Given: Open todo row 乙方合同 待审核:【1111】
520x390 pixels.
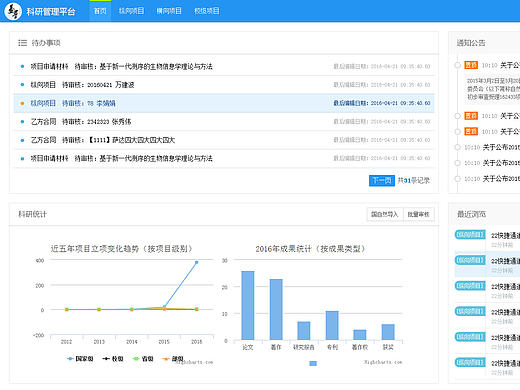Looking at the screenshot, I should tap(224, 140).
